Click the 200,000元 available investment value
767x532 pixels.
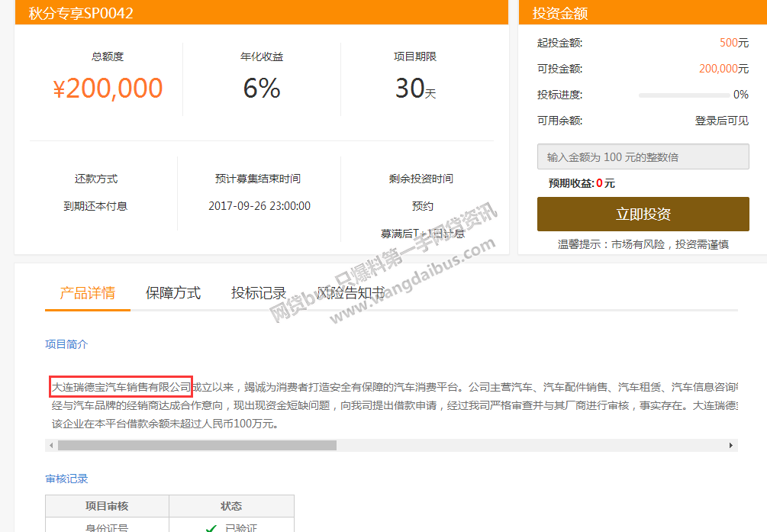point(723,69)
